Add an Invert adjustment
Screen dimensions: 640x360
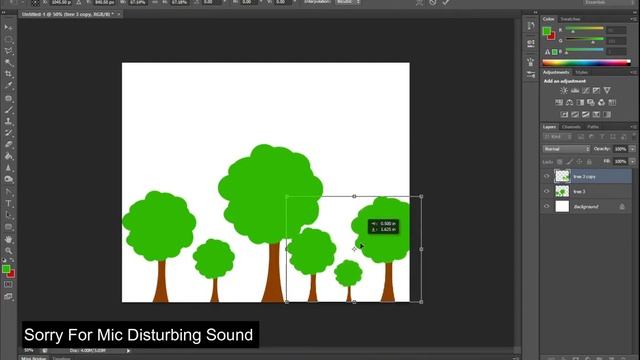coord(564,115)
